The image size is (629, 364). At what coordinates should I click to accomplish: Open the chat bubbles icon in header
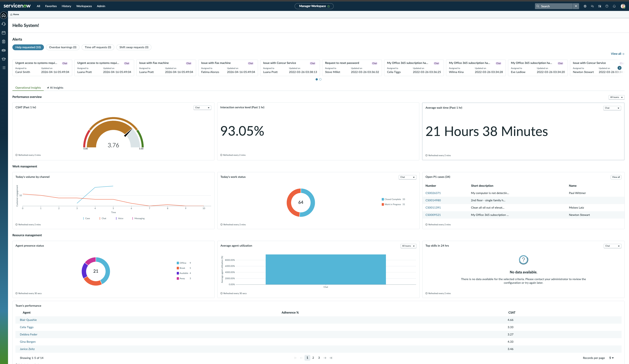click(x=592, y=6)
